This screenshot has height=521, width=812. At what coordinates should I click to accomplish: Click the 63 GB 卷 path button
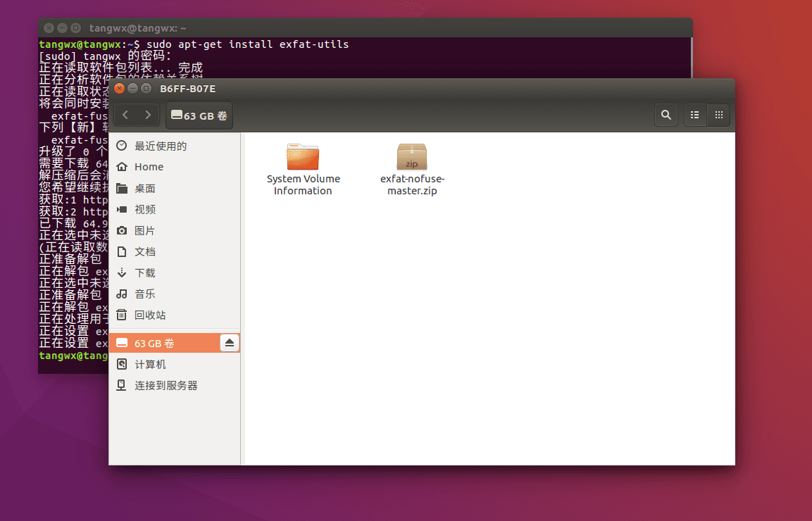click(x=199, y=115)
